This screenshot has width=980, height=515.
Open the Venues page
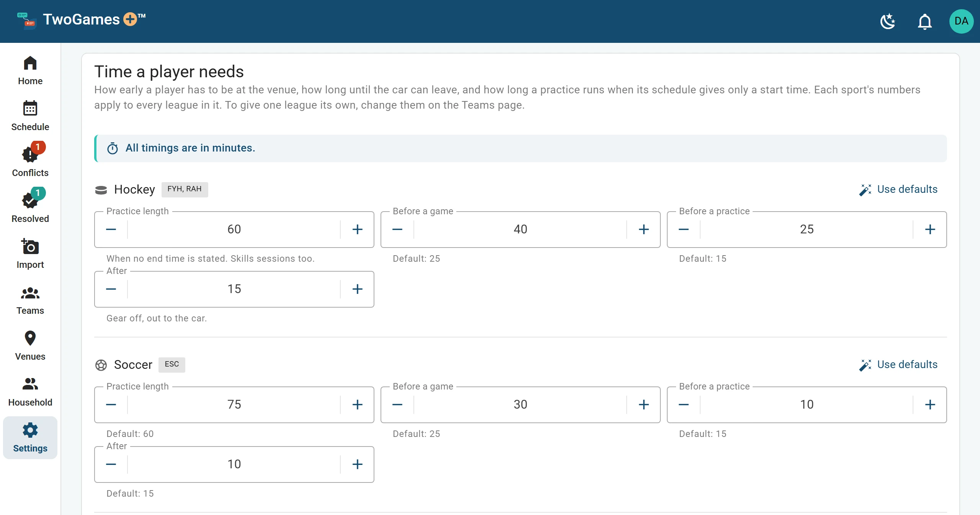click(30, 346)
